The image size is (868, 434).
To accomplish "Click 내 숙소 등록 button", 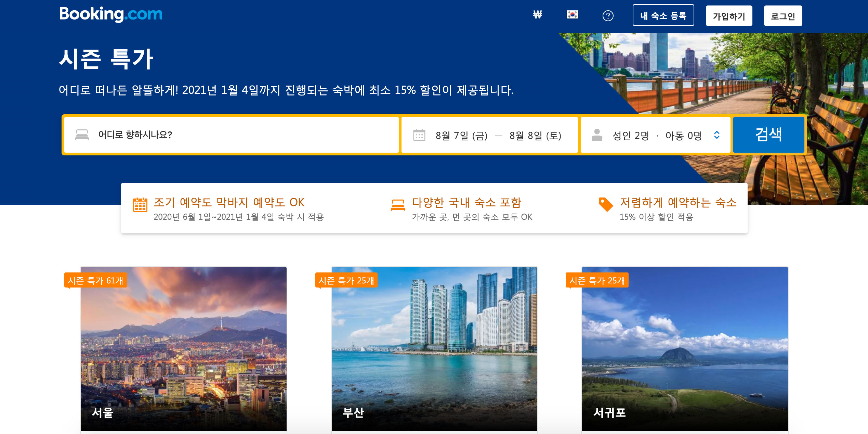I will tap(663, 15).
